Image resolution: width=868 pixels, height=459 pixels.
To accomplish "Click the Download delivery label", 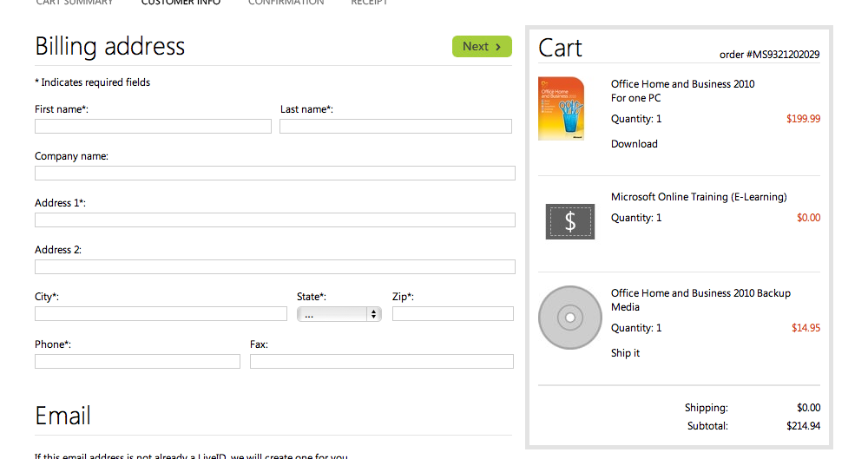I will 634,144.
